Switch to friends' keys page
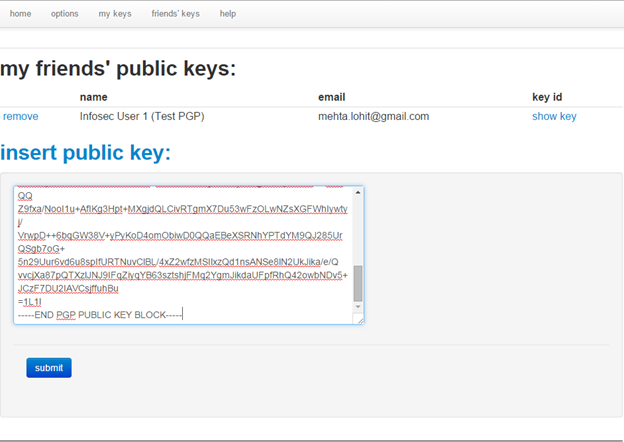Screen dimensions: 624x442 [x=175, y=14]
